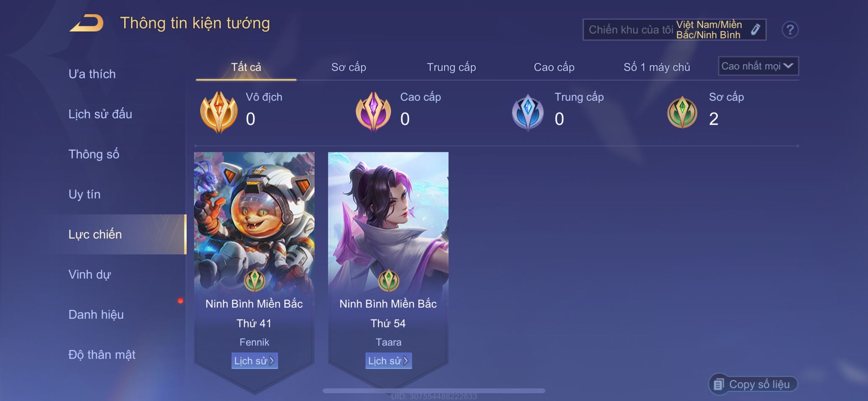This screenshot has width=868, height=401.
Task: Open the Trung cấp tab
Action: 451,67
